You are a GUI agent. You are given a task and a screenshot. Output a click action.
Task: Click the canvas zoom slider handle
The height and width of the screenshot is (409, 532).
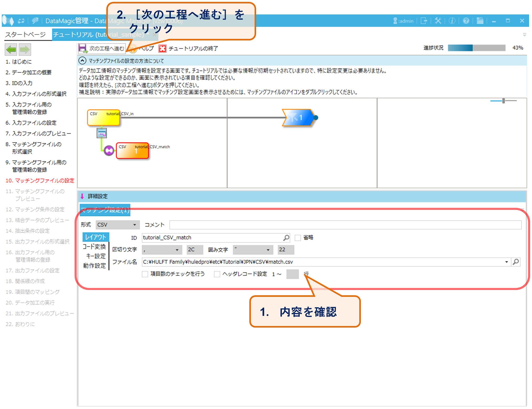[x=503, y=101]
